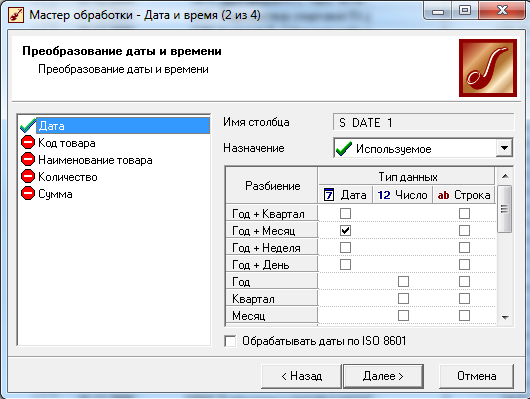This screenshot has width=530, height=399.
Task: Check Год row Строка checkbox
Action: pos(464,281)
